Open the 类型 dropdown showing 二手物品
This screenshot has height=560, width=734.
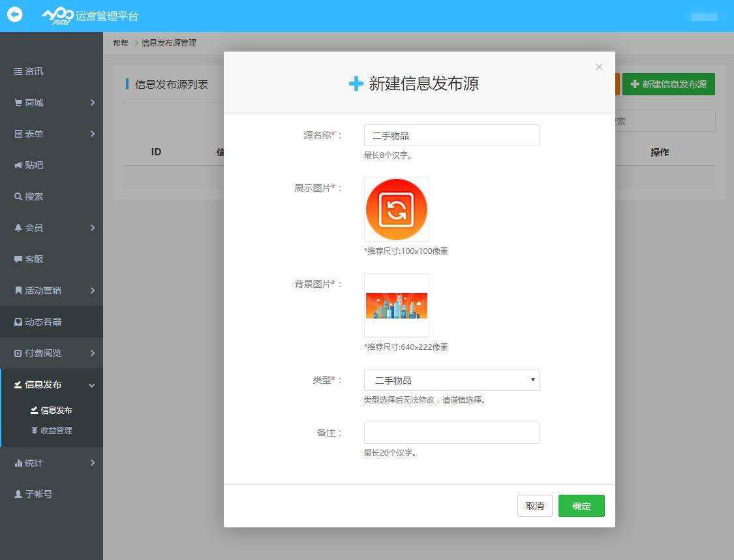(451, 380)
